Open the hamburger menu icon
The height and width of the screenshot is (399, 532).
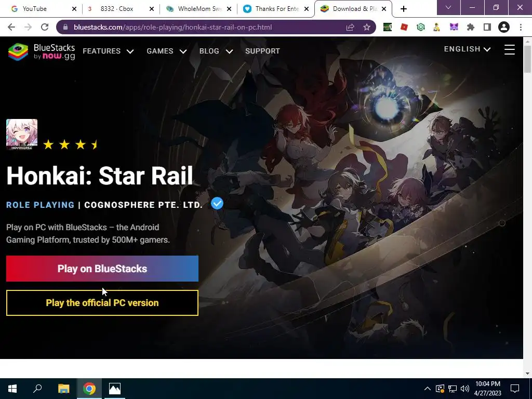click(x=509, y=49)
